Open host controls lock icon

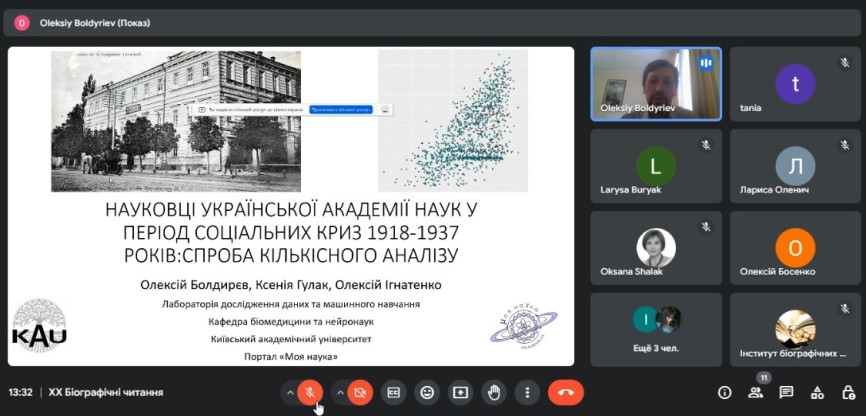[x=847, y=392]
